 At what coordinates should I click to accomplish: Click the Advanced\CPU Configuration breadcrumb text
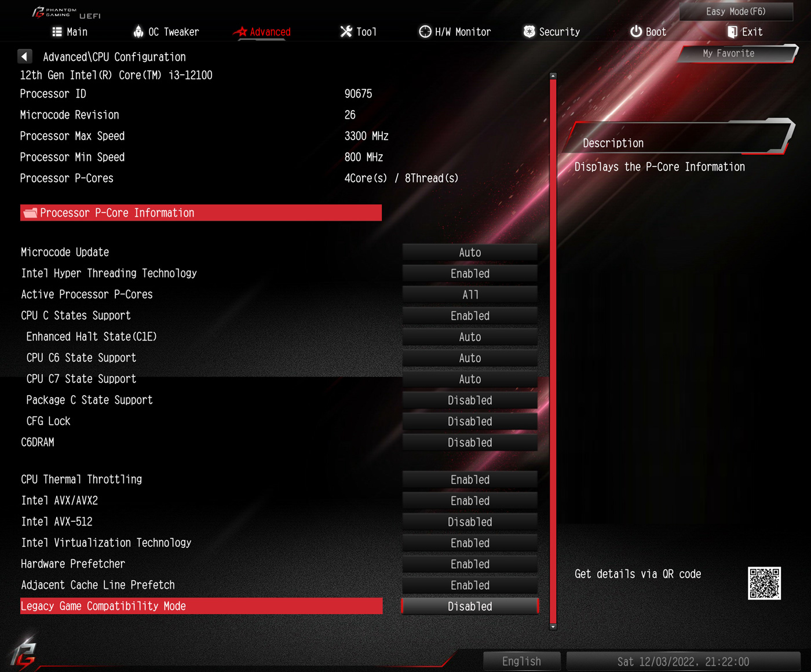[x=114, y=57]
